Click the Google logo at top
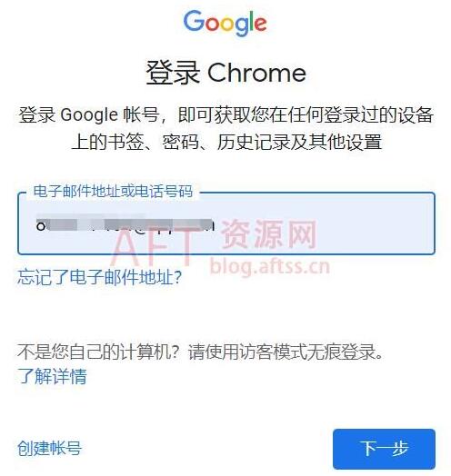The height and width of the screenshot is (476, 451). pyautogui.click(x=225, y=23)
